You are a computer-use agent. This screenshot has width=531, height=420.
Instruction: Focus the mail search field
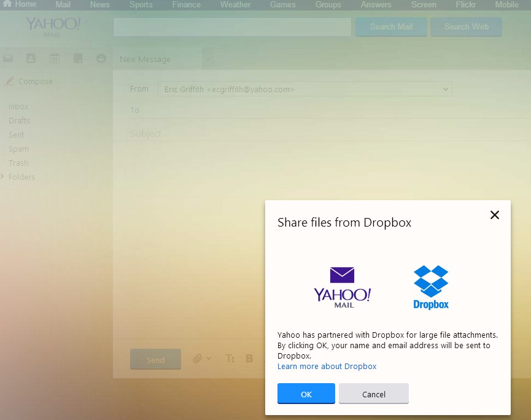[x=232, y=27]
